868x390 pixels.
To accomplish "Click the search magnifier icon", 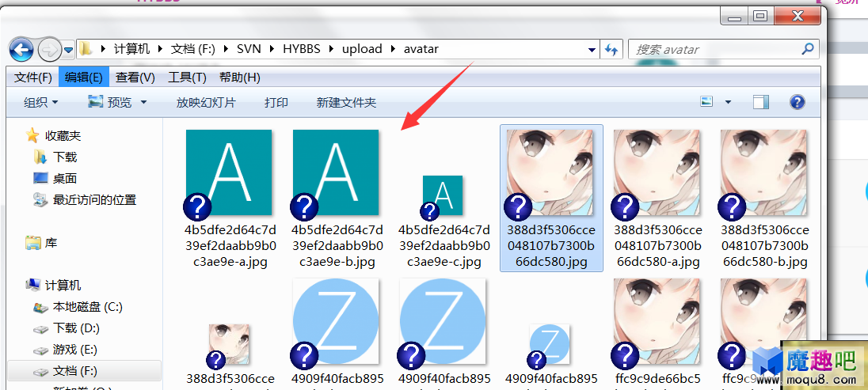I will pyautogui.click(x=808, y=49).
